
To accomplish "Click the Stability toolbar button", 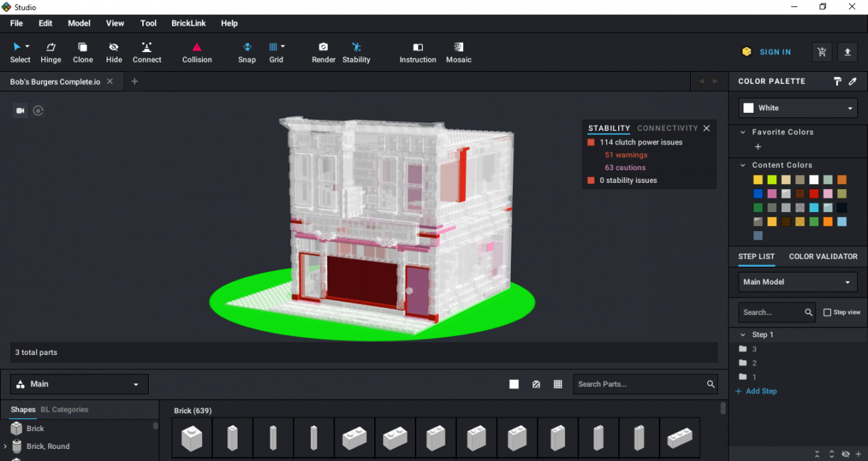I will (356, 53).
